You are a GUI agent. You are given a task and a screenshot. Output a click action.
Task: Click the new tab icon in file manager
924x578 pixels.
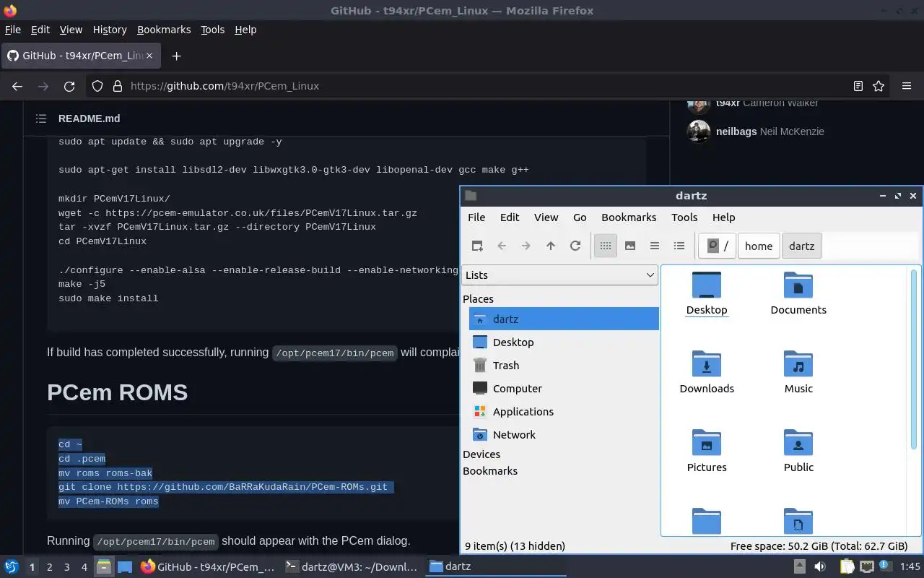pyautogui.click(x=477, y=246)
